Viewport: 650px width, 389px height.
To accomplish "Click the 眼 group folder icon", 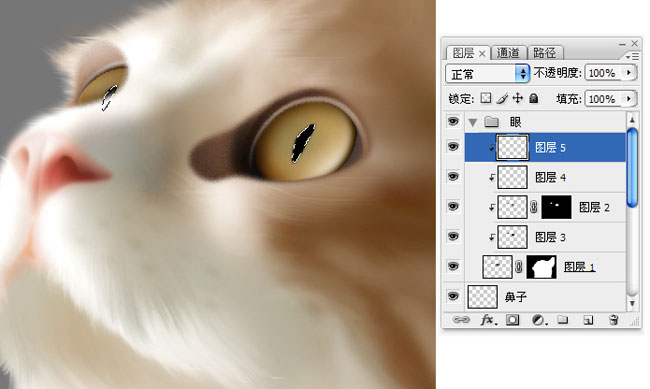I will click(491, 122).
